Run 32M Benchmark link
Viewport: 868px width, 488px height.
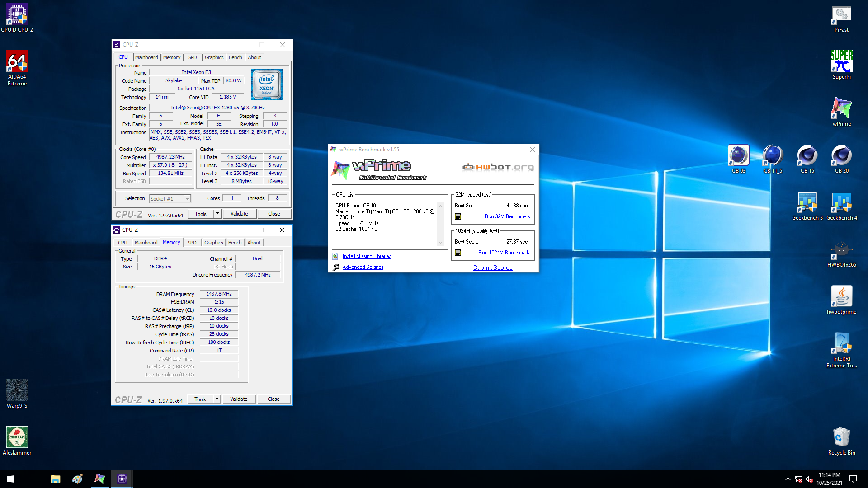pyautogui.click(x=507, y=216)
